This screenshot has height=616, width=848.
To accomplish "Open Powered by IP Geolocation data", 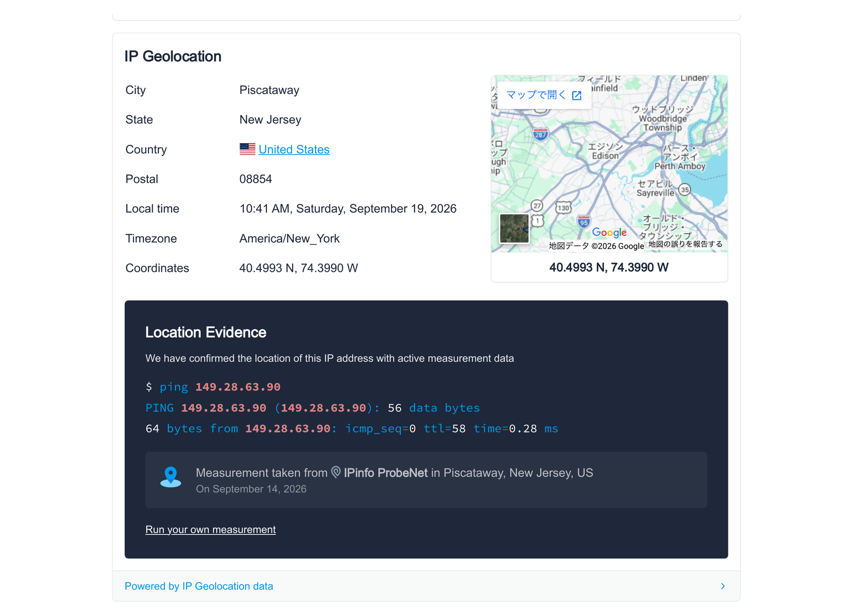I will point(199,586).
